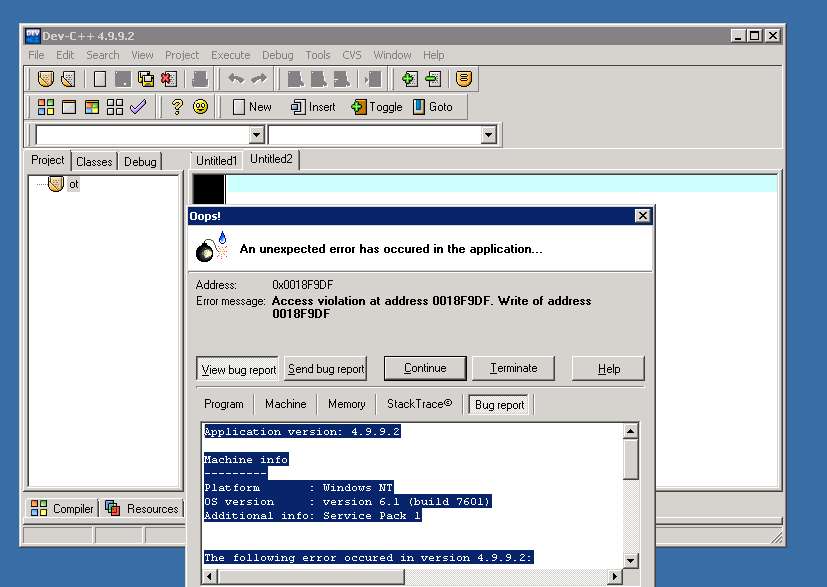Click the Run window icon
Screen dimensions: 827x587
pos(69,107)
